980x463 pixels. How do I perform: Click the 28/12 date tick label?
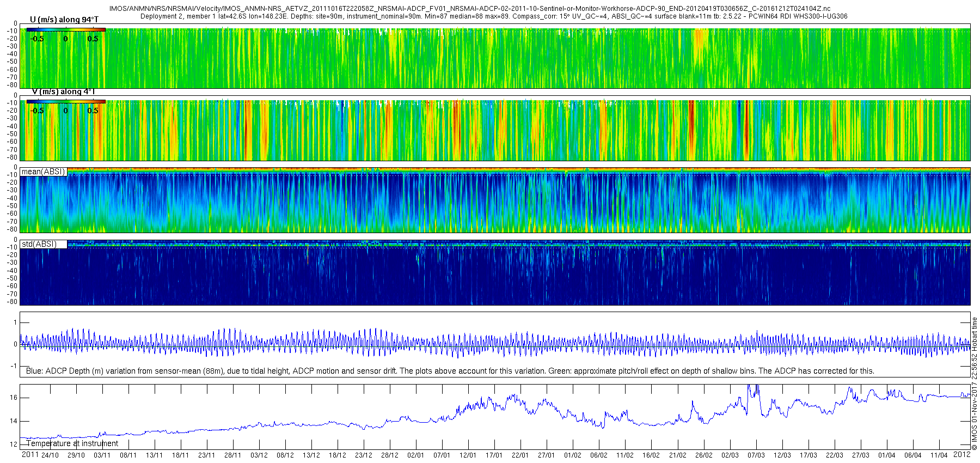389,455
